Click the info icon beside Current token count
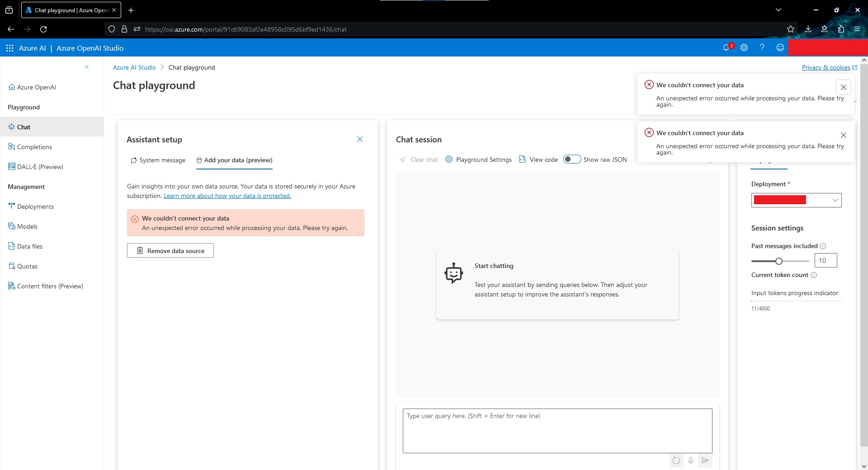 point(814,275)
